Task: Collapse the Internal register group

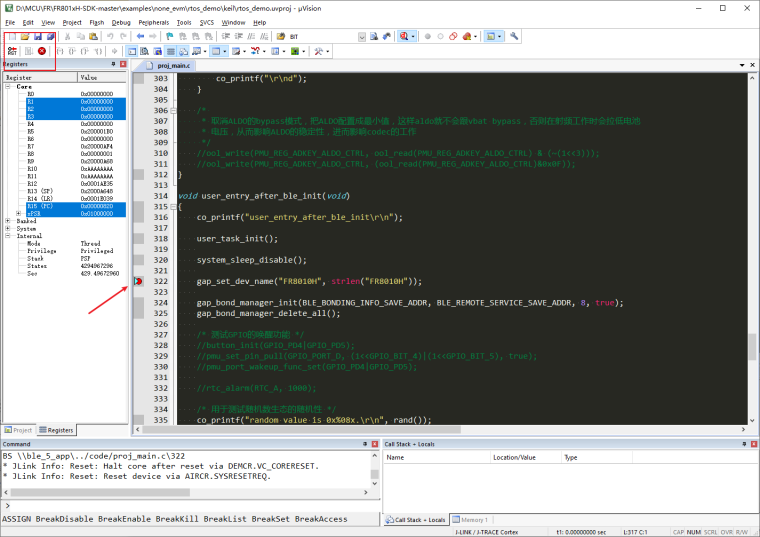Action: click(8, 236)
